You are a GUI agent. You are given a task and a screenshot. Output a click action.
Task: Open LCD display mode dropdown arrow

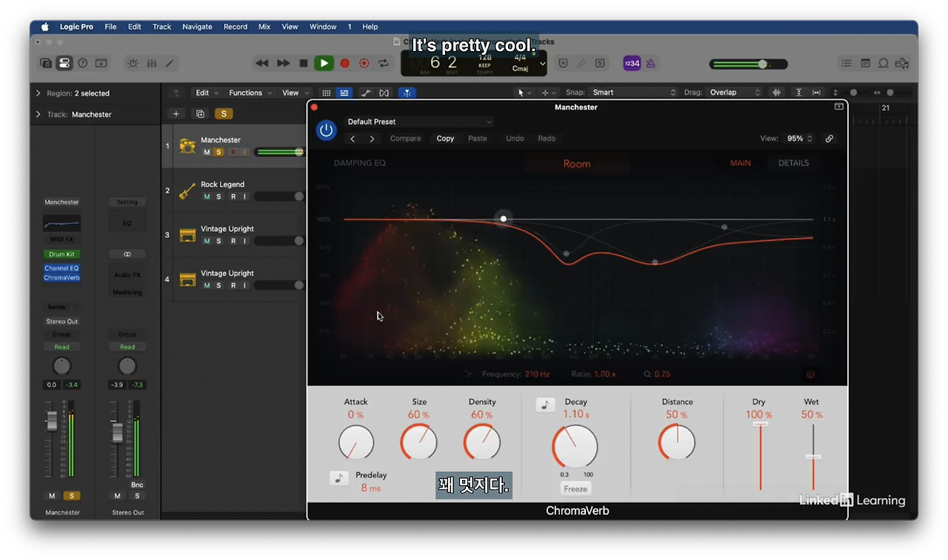pyautogui.click(x=542, y=64)
